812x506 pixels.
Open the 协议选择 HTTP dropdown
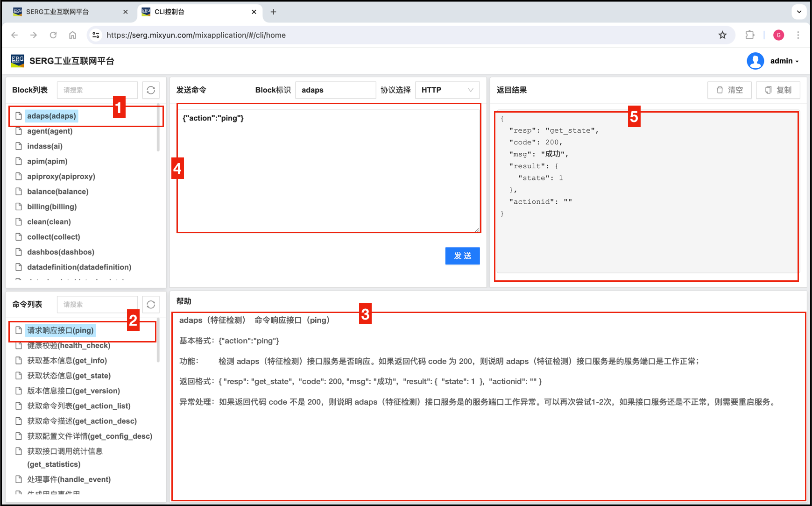click(x=447, y=90)
